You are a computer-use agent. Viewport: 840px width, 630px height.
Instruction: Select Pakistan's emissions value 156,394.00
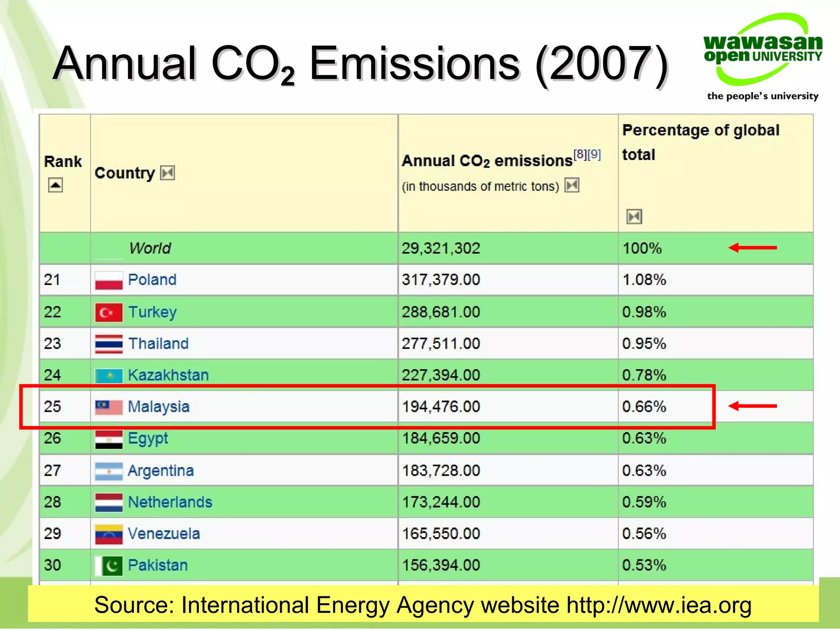coord(441,565)
